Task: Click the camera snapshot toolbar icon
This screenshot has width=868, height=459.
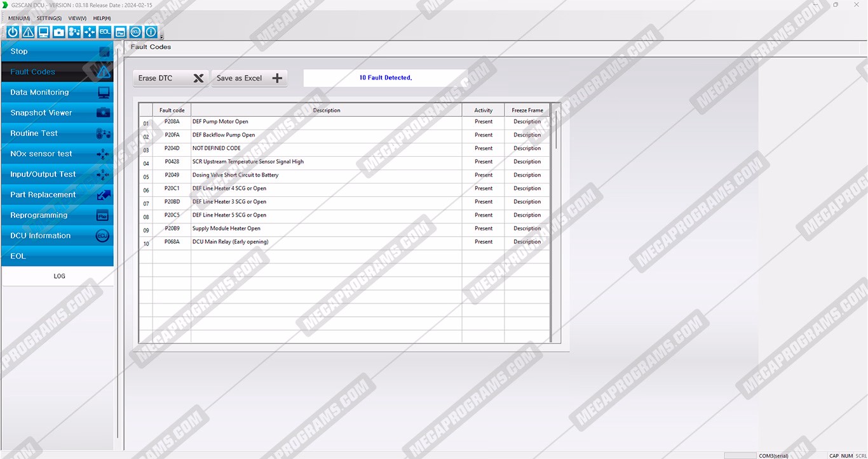Action: pyautogui.click(x=58, y=32)
